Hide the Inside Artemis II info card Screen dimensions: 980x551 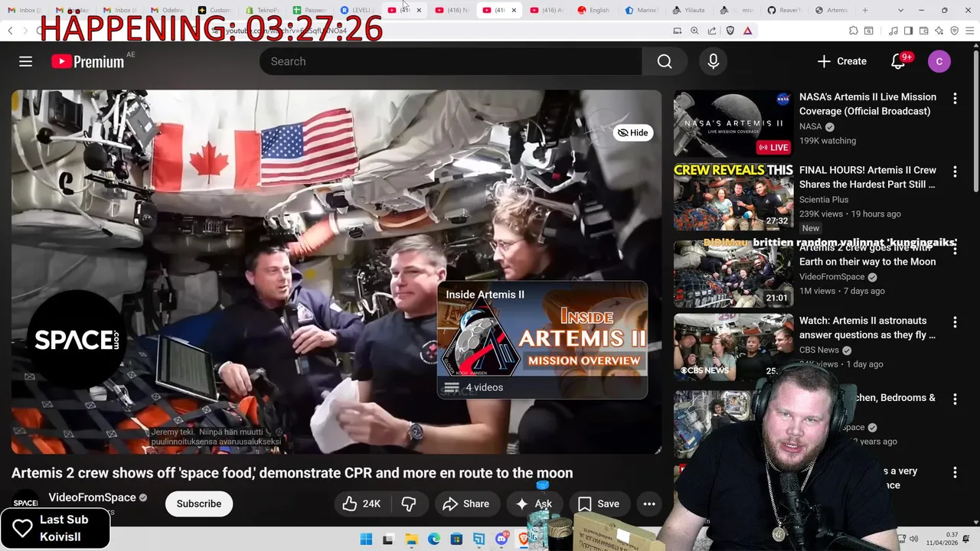point(633,132)
